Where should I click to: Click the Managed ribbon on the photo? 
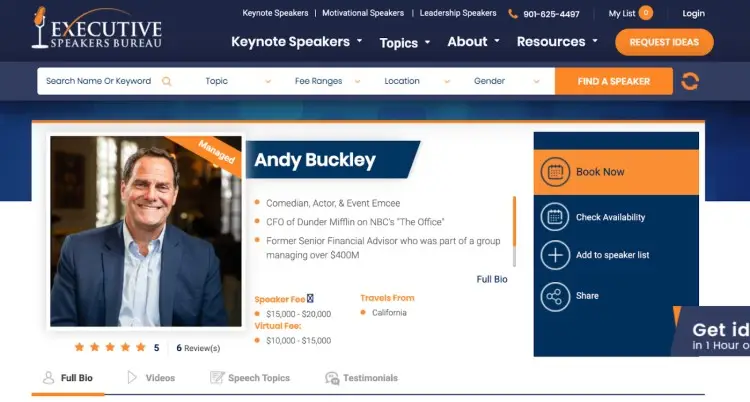[216, 152]
